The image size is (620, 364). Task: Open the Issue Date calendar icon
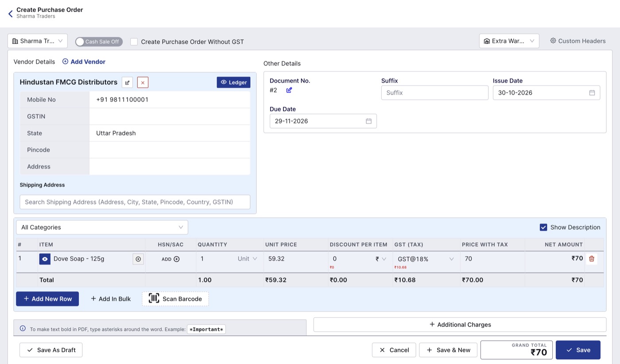point(592,93)
